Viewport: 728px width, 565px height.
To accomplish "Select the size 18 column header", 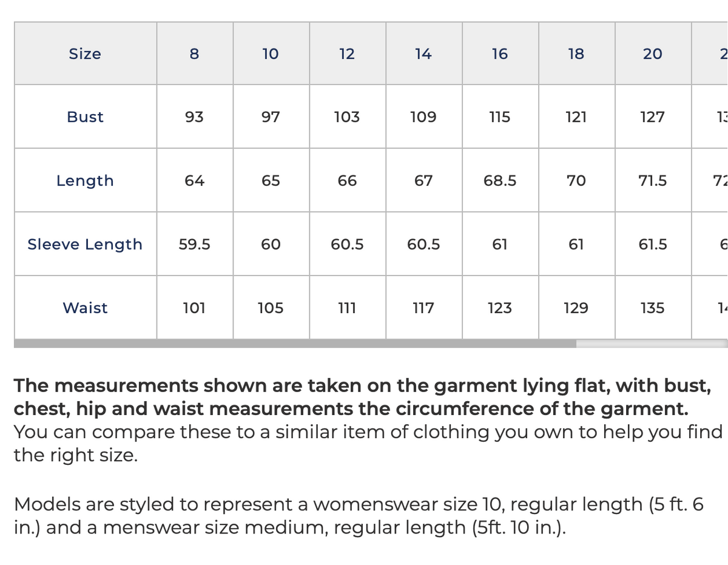I will [577, 53].
